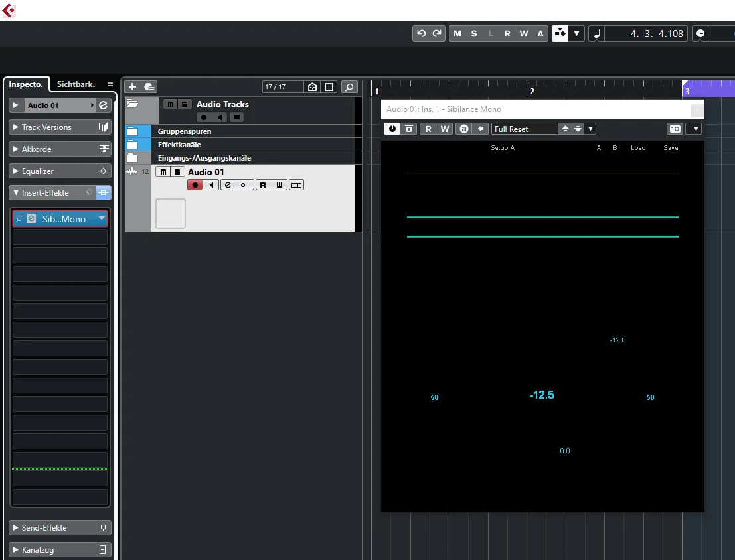
Task: Click the lanes icon on the Audio 01 track
Action: (296, 185)
